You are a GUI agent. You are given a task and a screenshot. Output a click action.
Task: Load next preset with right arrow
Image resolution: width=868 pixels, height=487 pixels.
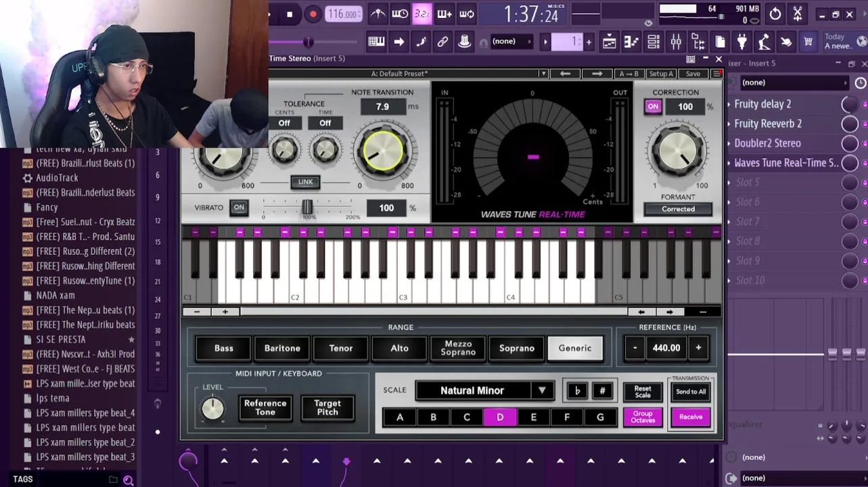[597, 74]
